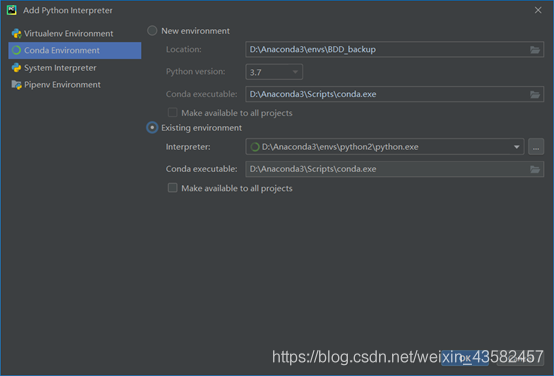Click the Conda green circle icon
The image size is (554, 376).
coord(17,50)
